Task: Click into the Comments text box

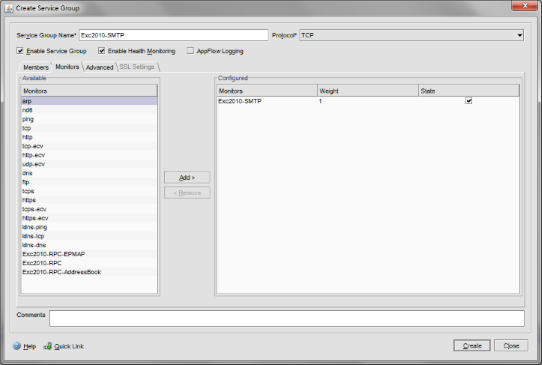Action: point(287,318)
